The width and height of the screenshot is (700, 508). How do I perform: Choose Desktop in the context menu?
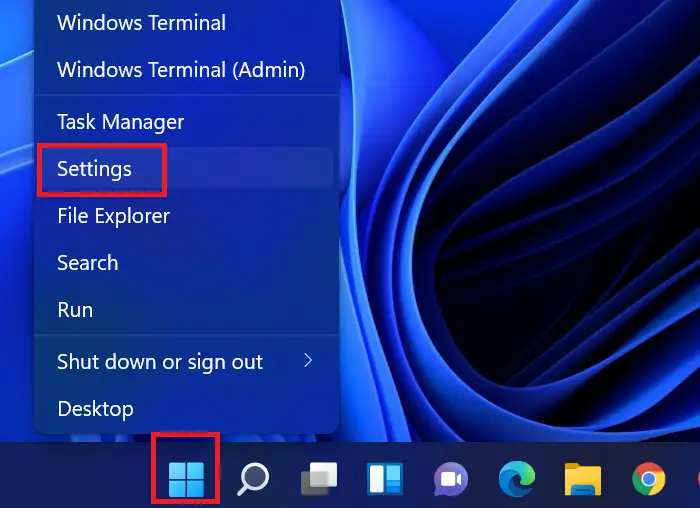pos(187,409)
